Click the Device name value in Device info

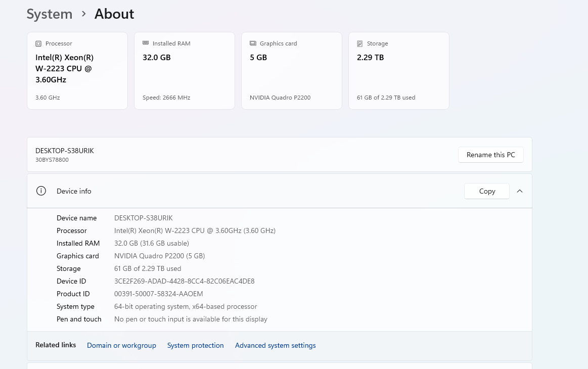(144, 218)
